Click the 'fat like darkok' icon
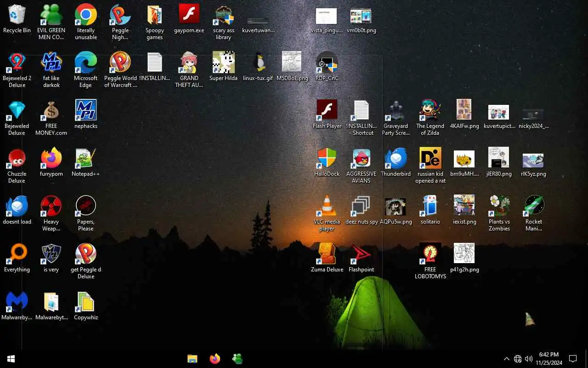This screenshot has height=368, width=588. point(51,63)
